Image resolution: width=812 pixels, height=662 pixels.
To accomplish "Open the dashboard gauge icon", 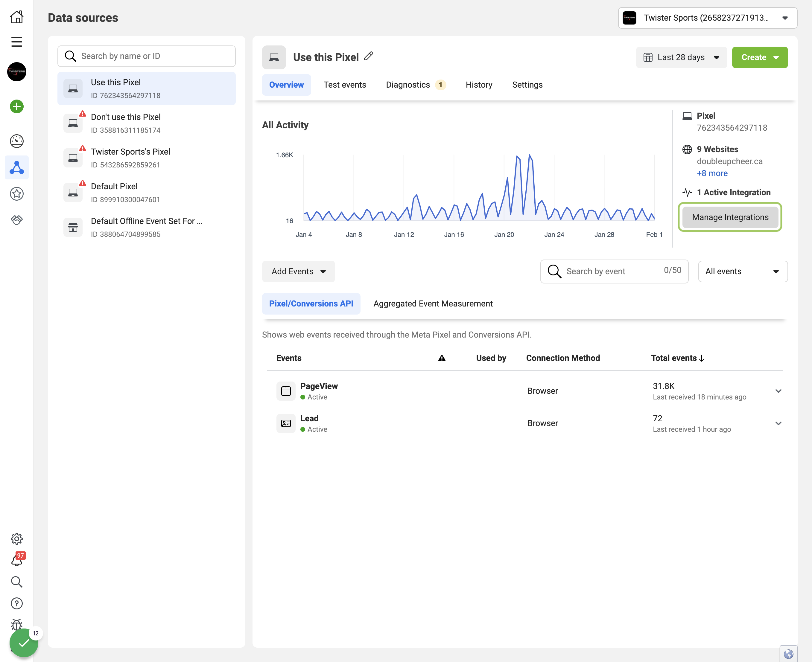I will click(x=16, y=141).
